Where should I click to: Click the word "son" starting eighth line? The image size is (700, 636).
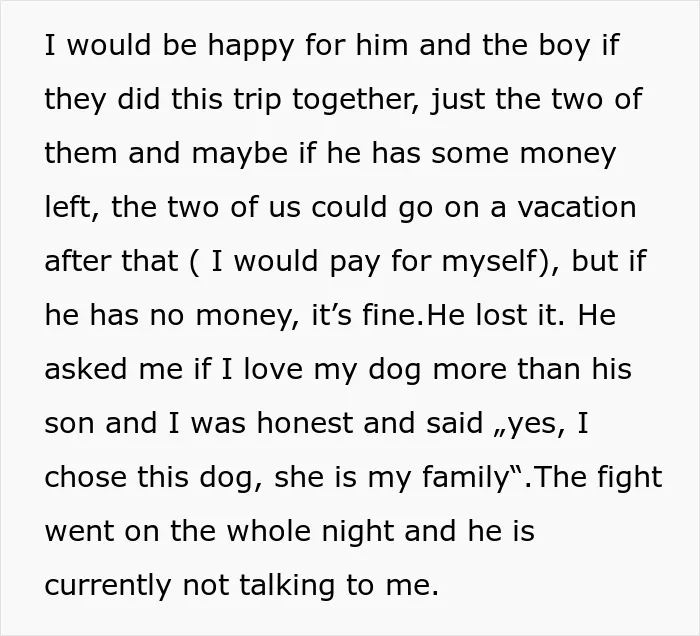(x=70, y=424)
